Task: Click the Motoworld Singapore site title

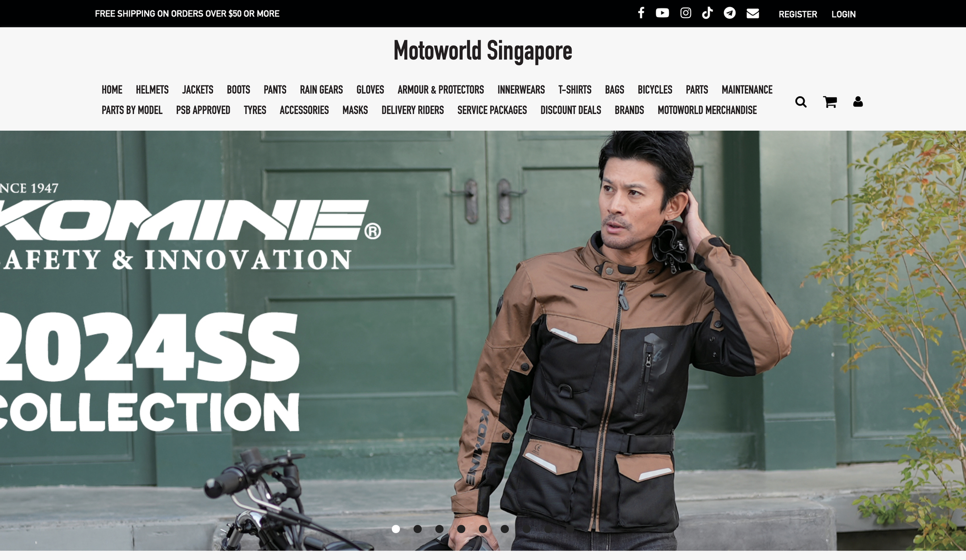Action: tap(483, 51)
